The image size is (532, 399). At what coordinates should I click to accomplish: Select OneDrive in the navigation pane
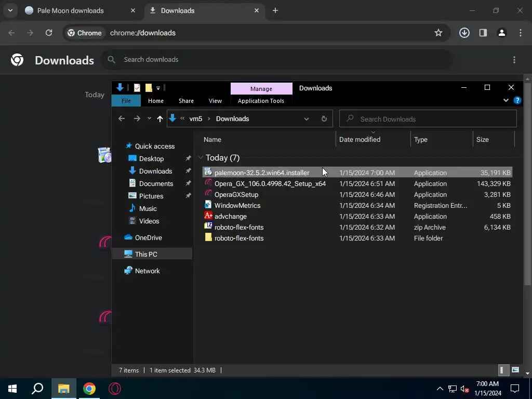pos(148,237)
